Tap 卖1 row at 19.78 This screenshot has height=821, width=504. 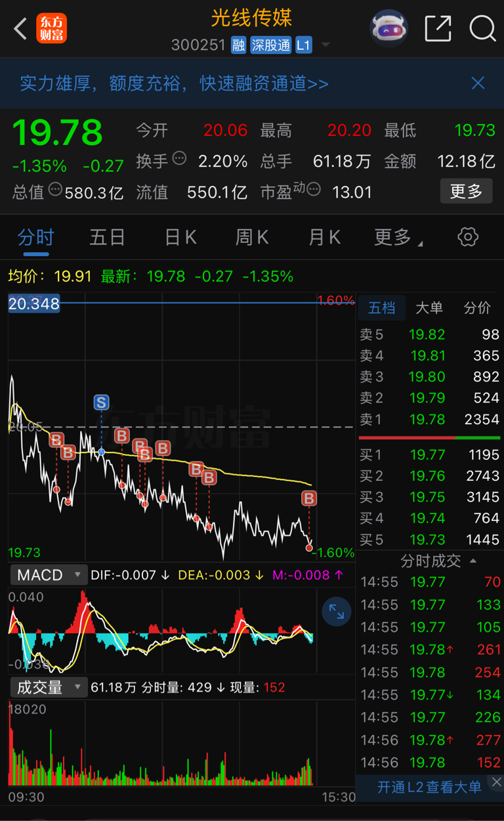tap(429, 419)
